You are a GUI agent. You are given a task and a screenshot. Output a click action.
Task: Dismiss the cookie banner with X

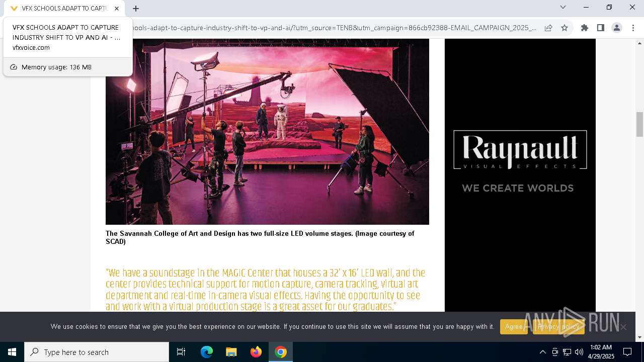pos(623,327)
